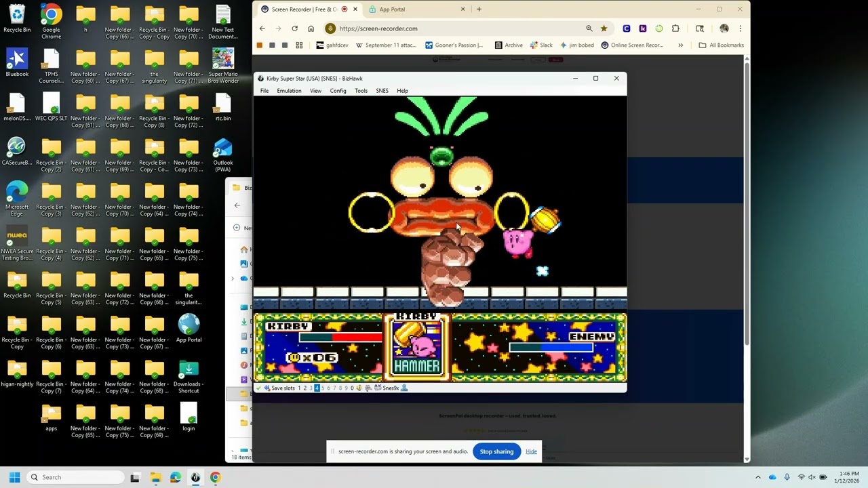Open the File menu in BizHawk
The height and width of the screenshot is (488, 868).
(x=264, y=91)
